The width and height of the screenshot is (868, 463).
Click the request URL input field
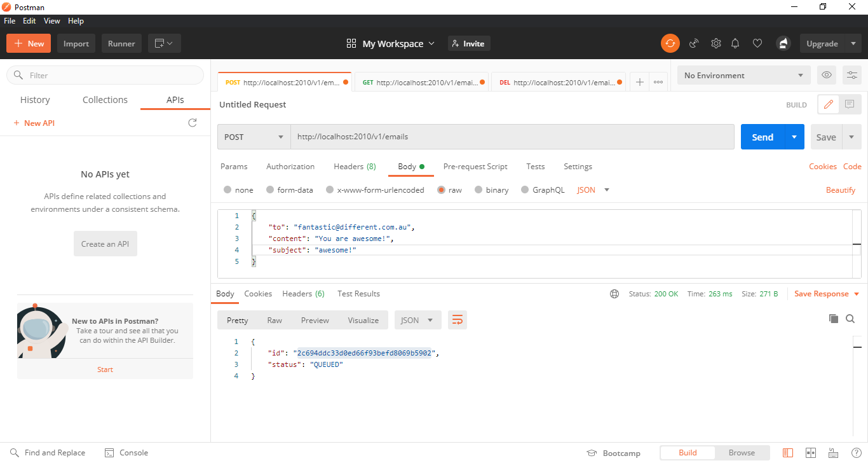coord(512,137)
